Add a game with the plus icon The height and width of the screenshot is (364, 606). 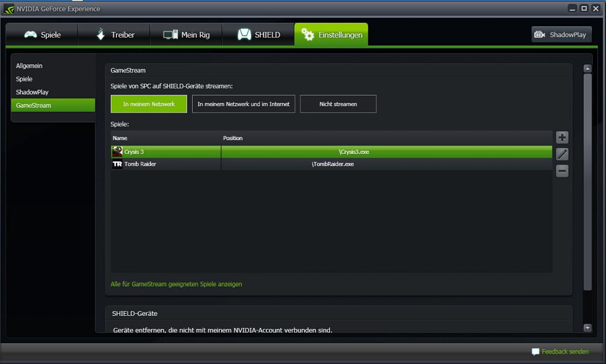[562, 138]
